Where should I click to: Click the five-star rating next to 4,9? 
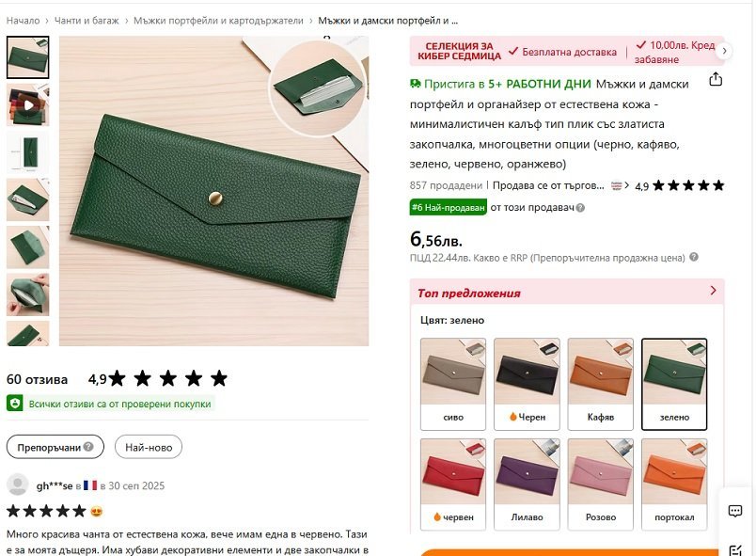tap(688, 186)
